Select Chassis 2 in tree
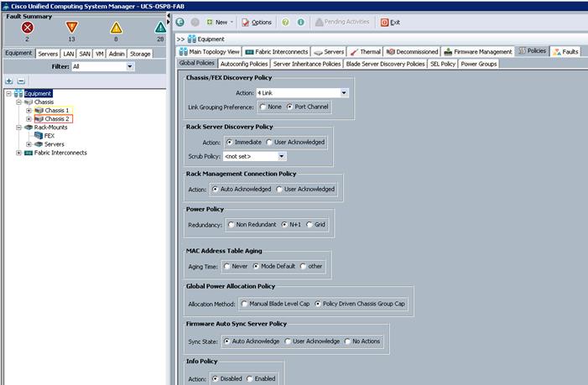This screenshot has height=385, width=588. point(57,119)
